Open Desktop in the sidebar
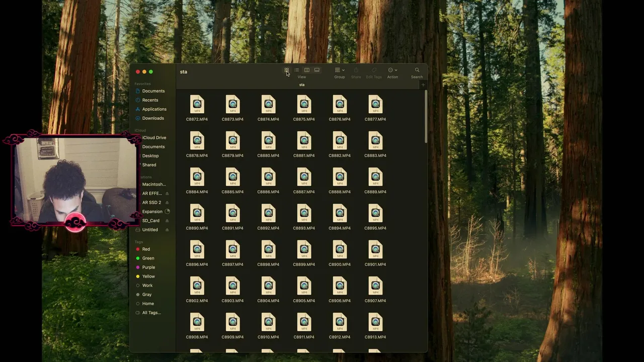Screen dimensions: 644x362 tap(150, 156)
